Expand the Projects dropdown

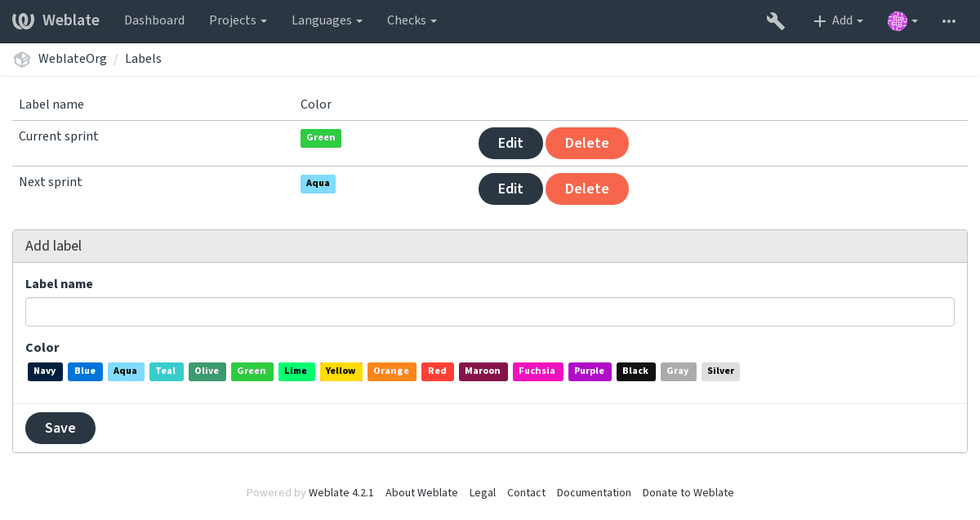pos(238,20)
